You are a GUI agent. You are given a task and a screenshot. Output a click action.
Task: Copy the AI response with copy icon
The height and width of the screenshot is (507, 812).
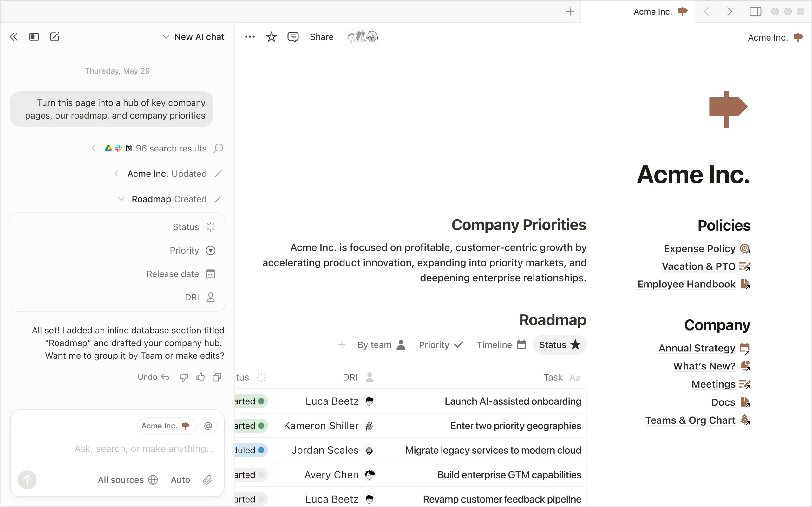click(x=217, y=377)
